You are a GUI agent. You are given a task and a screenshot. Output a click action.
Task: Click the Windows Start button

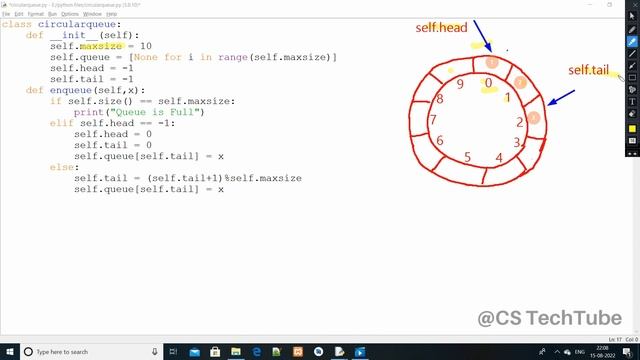(10, 352)
